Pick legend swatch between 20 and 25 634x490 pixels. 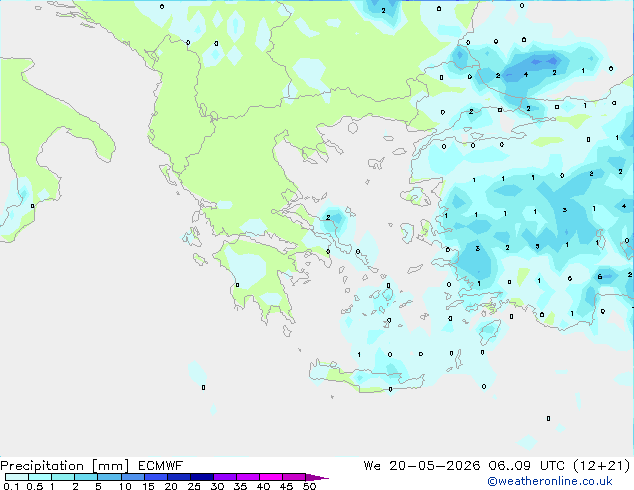(178, 477)
